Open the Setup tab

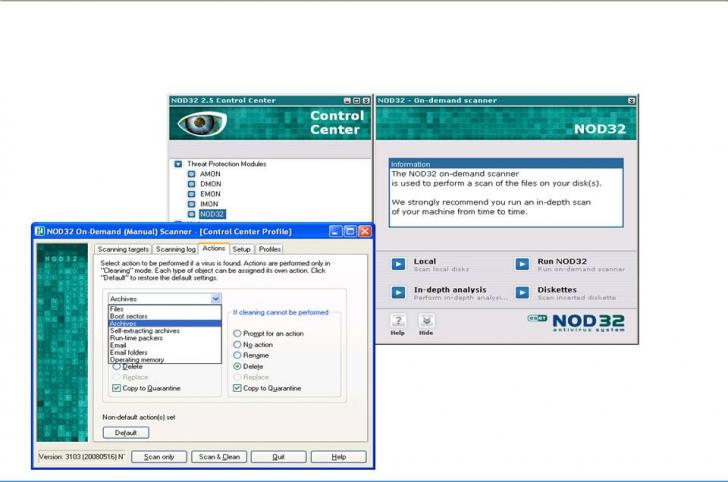click(x=241, y=249)
